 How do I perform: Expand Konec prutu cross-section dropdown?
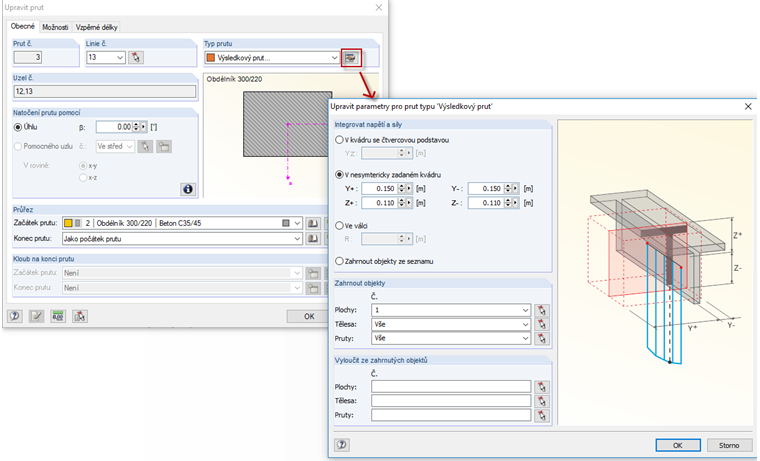tap(297, 238)
